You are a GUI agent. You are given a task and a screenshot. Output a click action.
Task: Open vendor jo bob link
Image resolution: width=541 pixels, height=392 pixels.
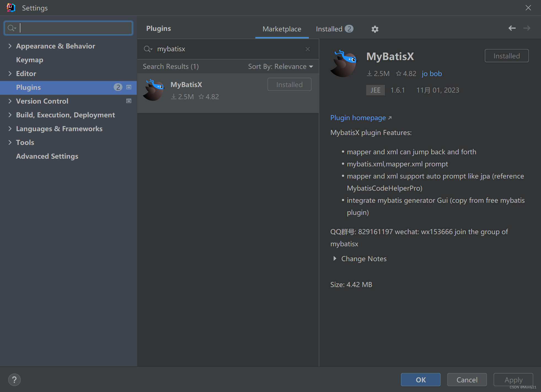(432, 74)
